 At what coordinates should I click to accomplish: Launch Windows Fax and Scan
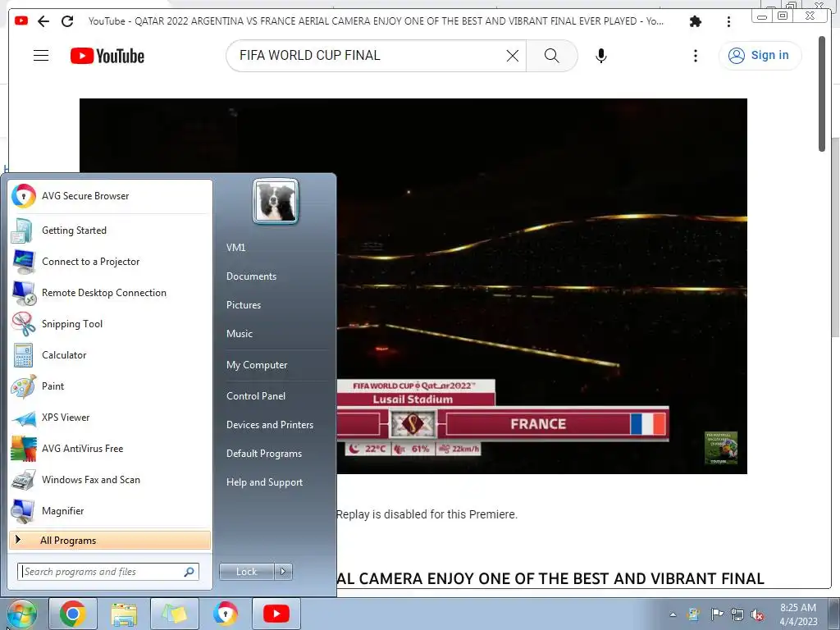coord(110,479)
